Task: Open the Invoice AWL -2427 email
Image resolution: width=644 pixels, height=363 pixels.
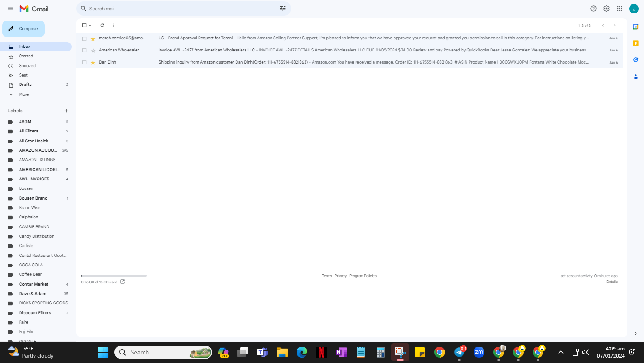Action: click(x=350, y=51)
